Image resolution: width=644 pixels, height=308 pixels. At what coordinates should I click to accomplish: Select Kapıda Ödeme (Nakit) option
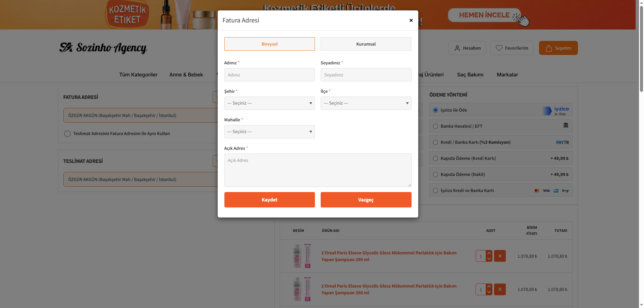coord(501,174)
